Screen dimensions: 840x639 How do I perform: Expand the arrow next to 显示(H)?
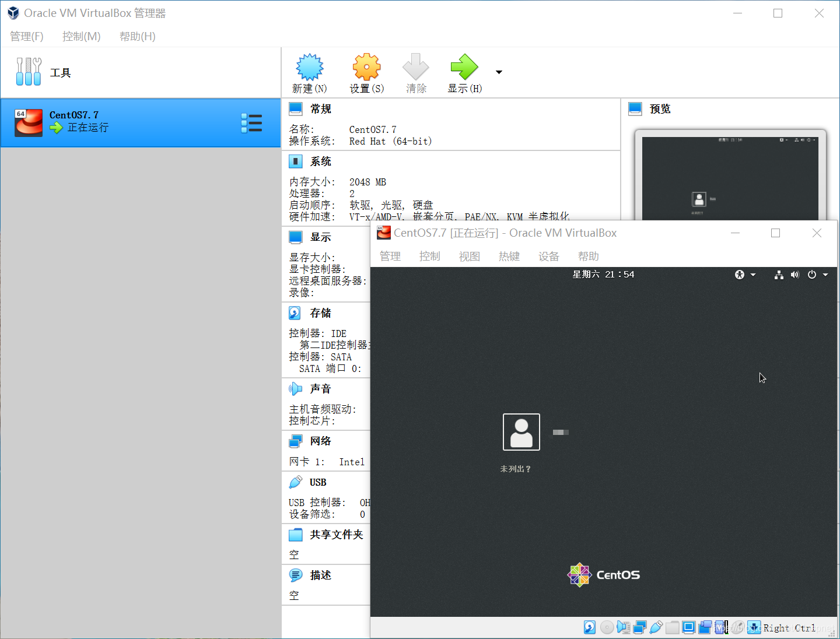tap(499, 72)
